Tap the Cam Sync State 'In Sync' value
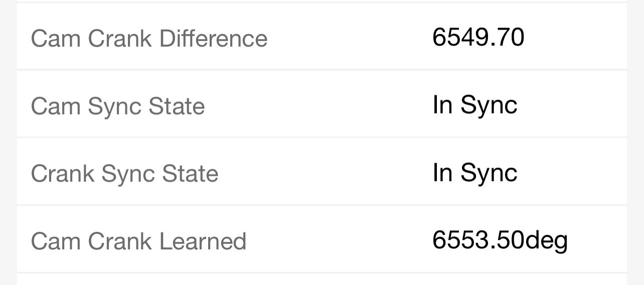 pyautogui.click(x=474, y=105)
